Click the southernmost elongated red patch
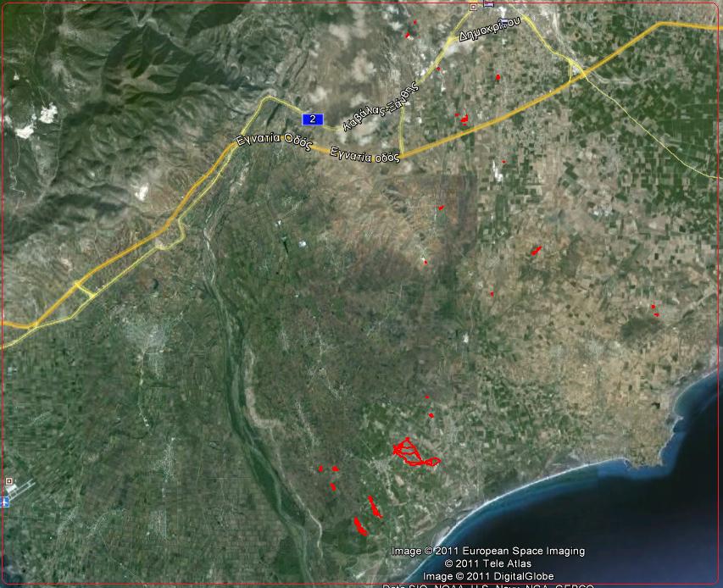Image resolution: width=723 pixels, height=588 pixels. [x=359, y=526]
